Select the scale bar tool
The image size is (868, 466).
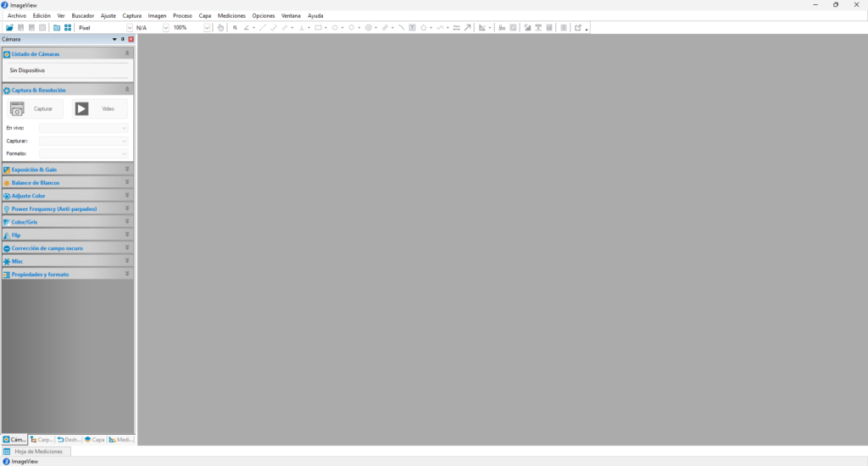[x=457, y=28]
